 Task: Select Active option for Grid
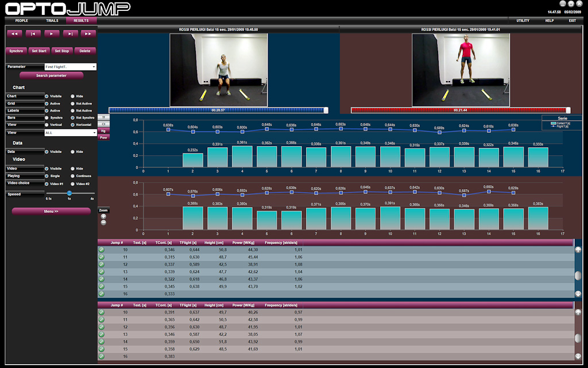[47, 103]
